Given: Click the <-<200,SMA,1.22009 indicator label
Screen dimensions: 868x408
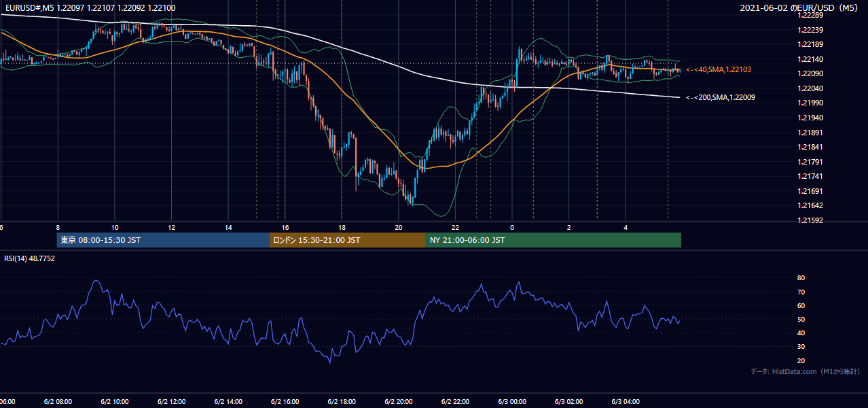Looking at the screenshot, I should [x=721, y=98].
